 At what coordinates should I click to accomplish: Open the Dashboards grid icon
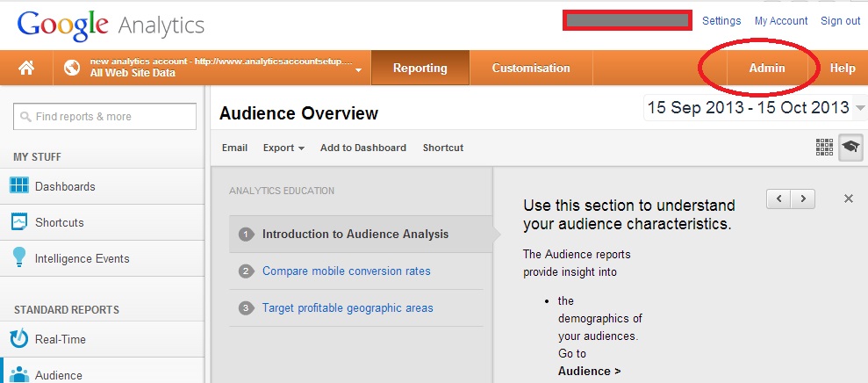coord(19,185)
